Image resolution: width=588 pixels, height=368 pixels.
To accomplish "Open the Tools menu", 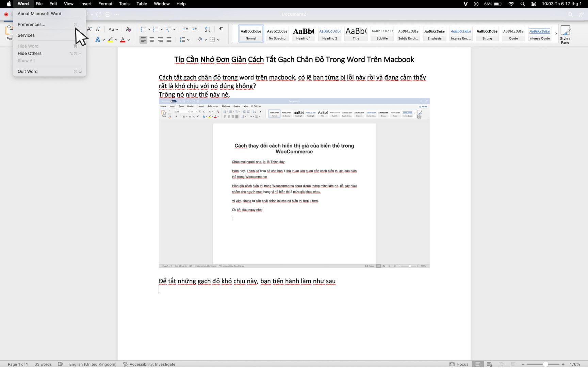I will tap(124, 4).
